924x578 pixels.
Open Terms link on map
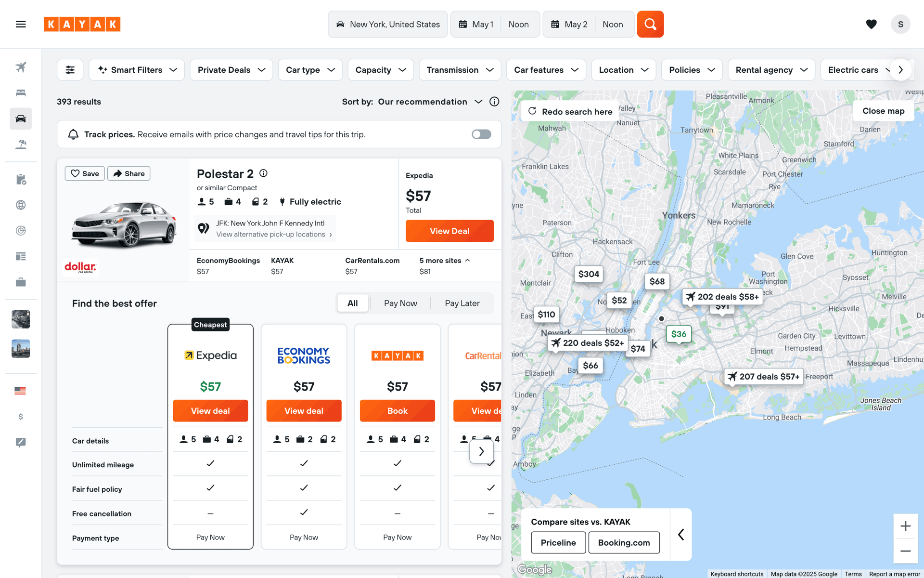tap(853, 574)
